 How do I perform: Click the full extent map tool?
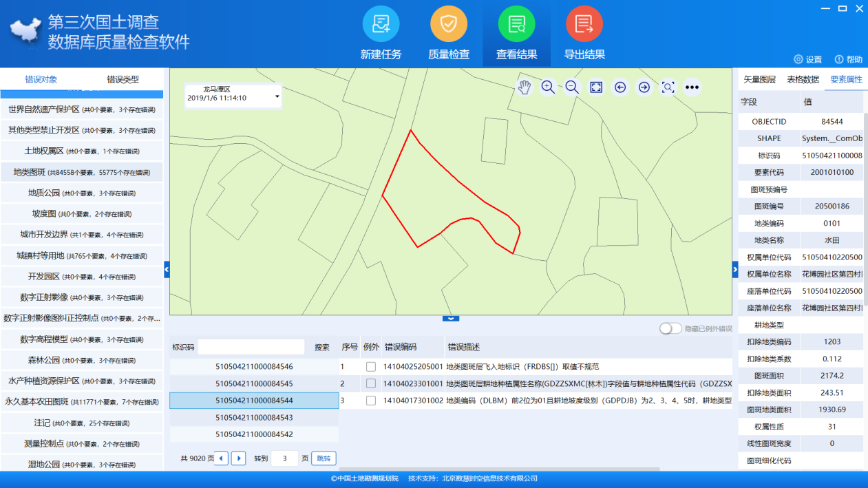(596, 87)
